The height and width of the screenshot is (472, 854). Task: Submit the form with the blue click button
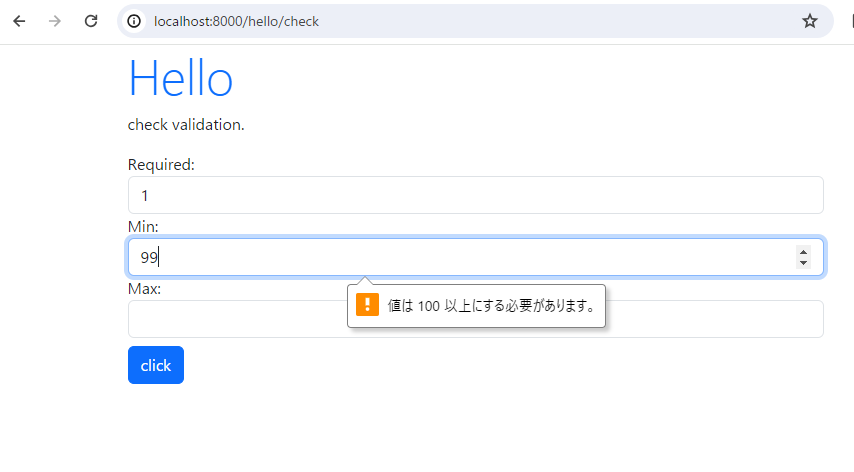tap(156, 365)
